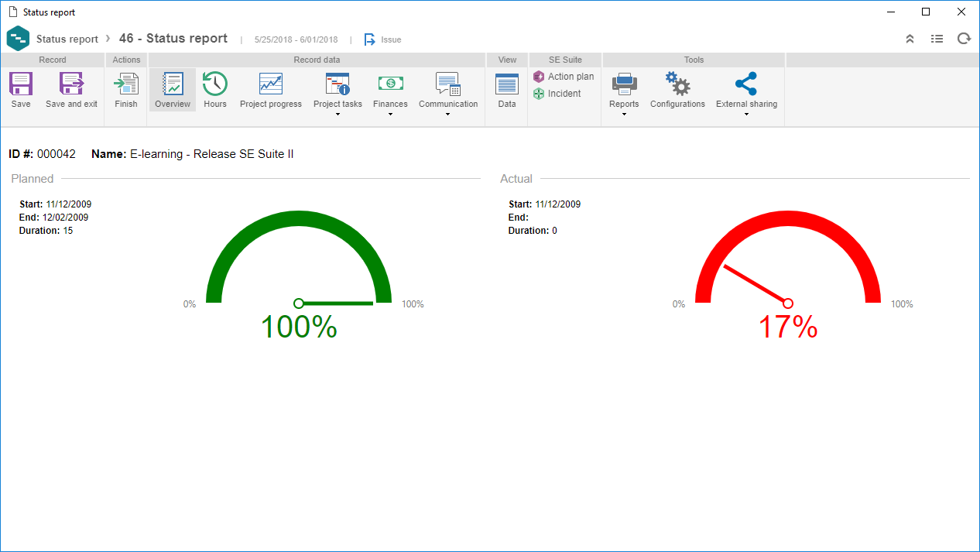Open the Project progress chart icon

[271, 84]
